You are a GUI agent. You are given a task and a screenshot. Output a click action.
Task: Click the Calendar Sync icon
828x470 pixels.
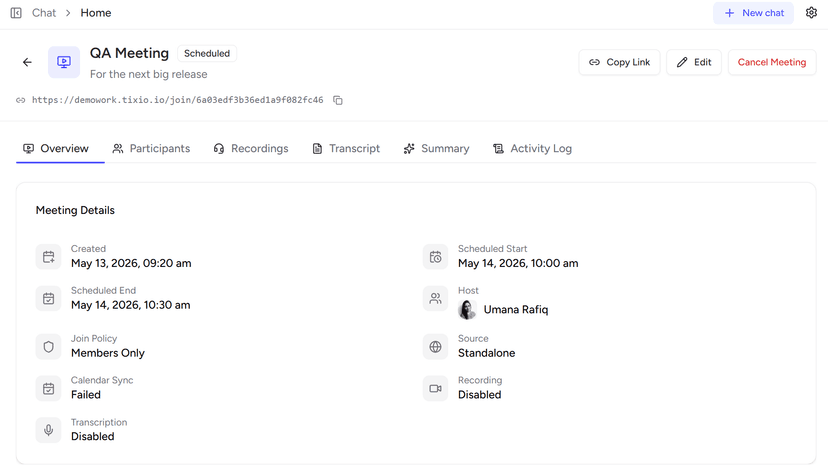tap(49, 388)
